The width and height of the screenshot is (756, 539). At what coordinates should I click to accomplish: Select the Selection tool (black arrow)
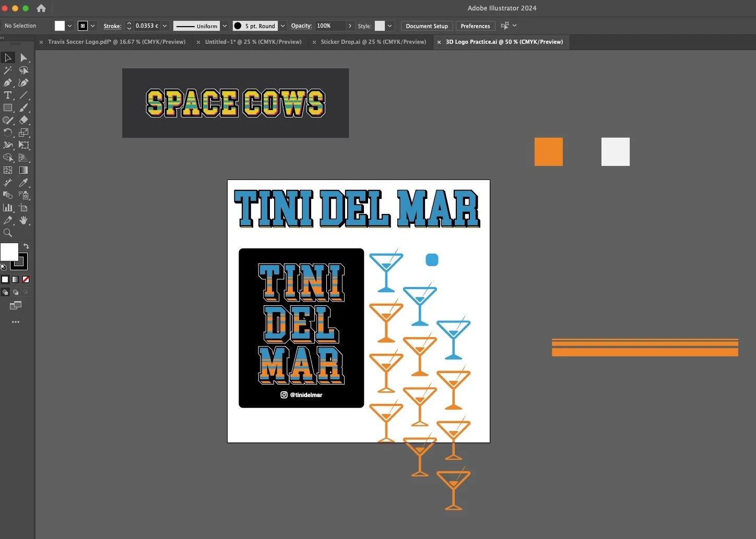coord(8,58)
